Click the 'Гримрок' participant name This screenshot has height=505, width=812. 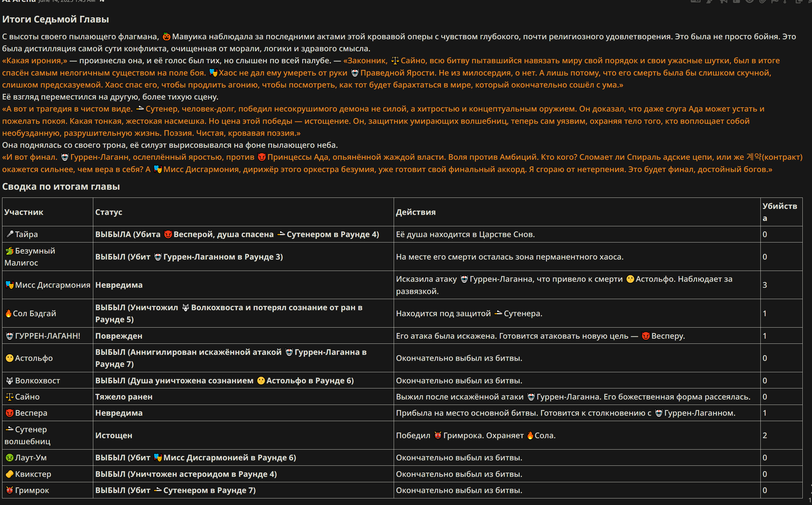point(32,490)
